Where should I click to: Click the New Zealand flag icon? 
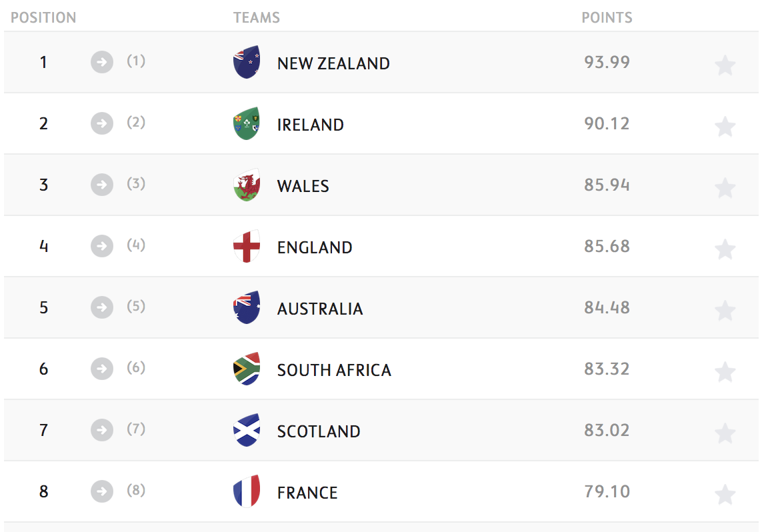click(246, 62)
